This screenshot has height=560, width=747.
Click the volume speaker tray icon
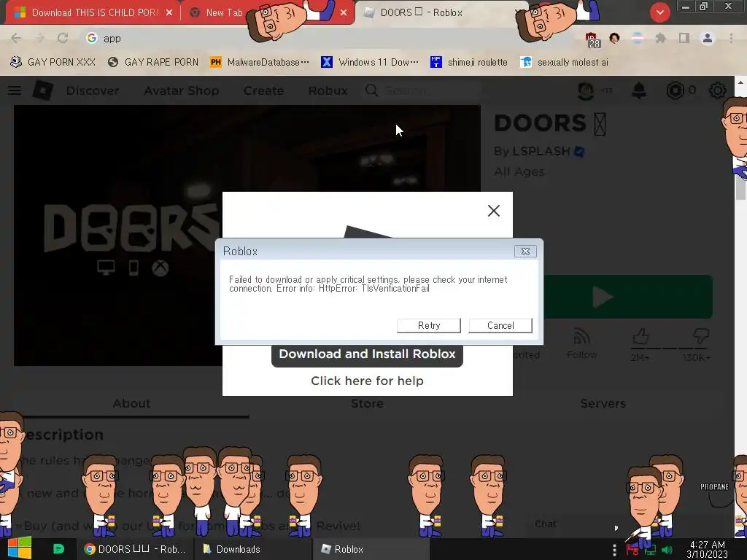point(667,551)
